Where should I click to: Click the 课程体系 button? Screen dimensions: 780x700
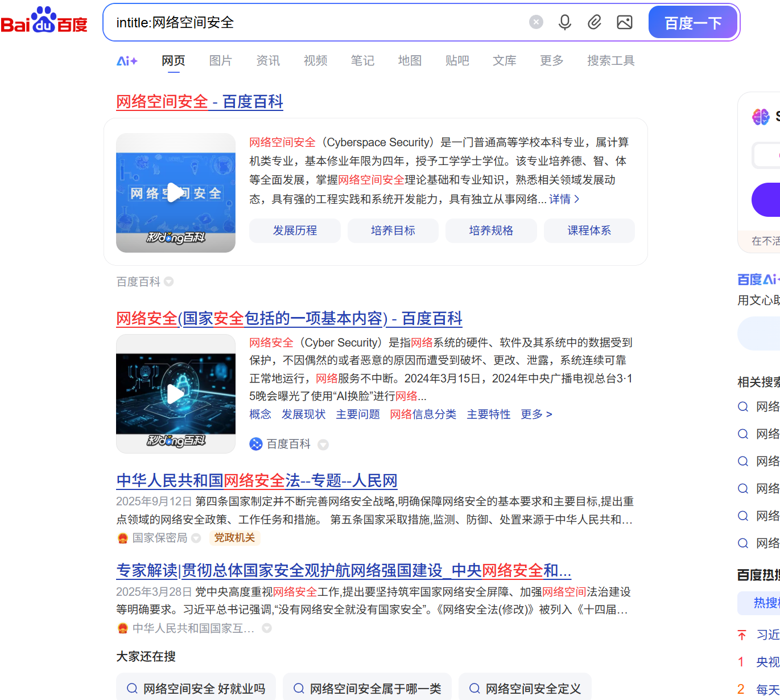pyautogui.click(x=589, y=230)
